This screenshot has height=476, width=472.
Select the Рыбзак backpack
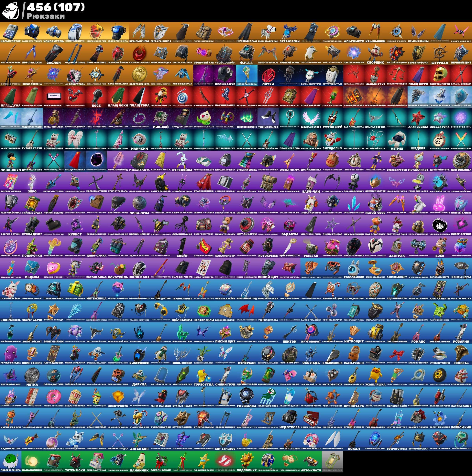311,247
